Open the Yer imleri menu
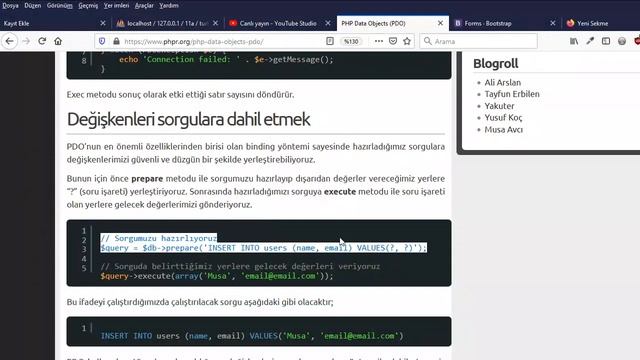Screen dimensions: 640x360 [x=116, y=6]
